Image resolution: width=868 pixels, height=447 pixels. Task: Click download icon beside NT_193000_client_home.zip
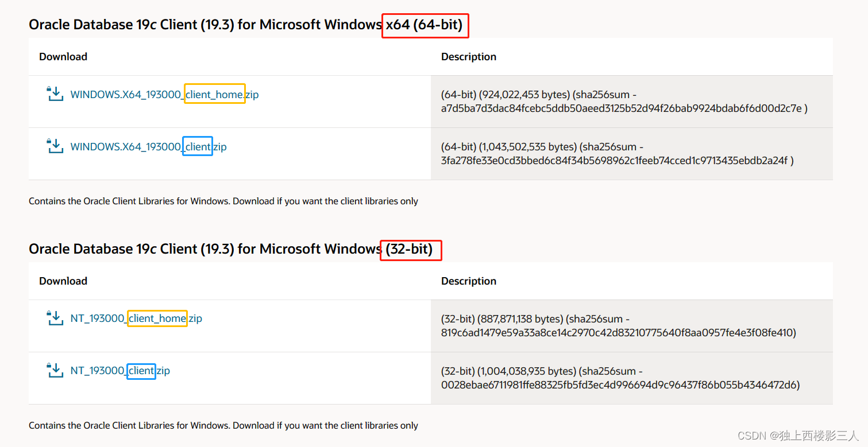tap(55, 318)
